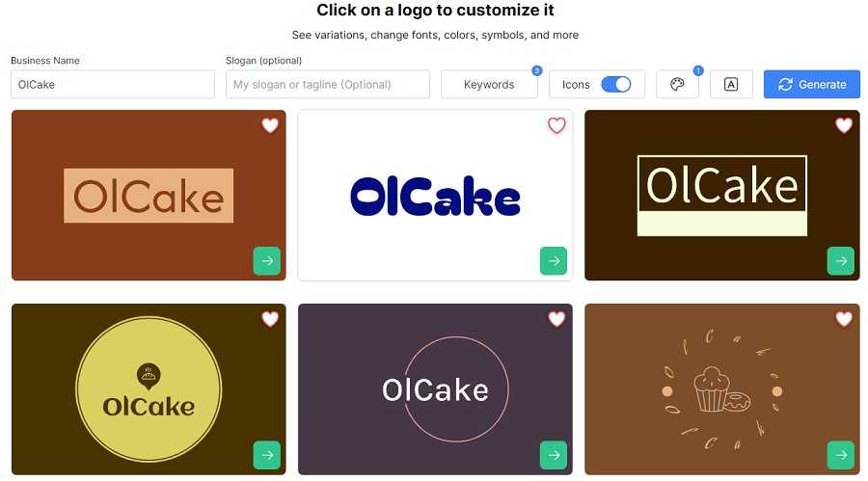The height and width of the screenshot is (481, 868).
Task: Click the Slogan tagline input field
Action: 328,84
